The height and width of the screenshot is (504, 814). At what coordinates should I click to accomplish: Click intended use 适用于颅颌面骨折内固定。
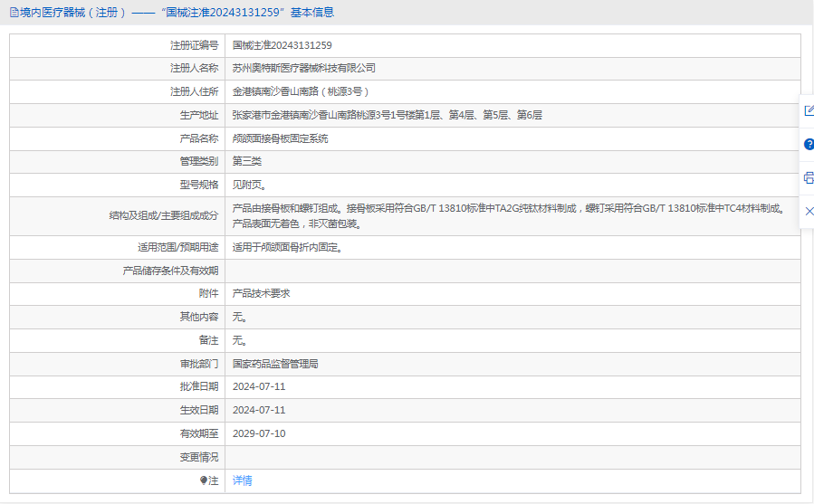click(288, 248)
